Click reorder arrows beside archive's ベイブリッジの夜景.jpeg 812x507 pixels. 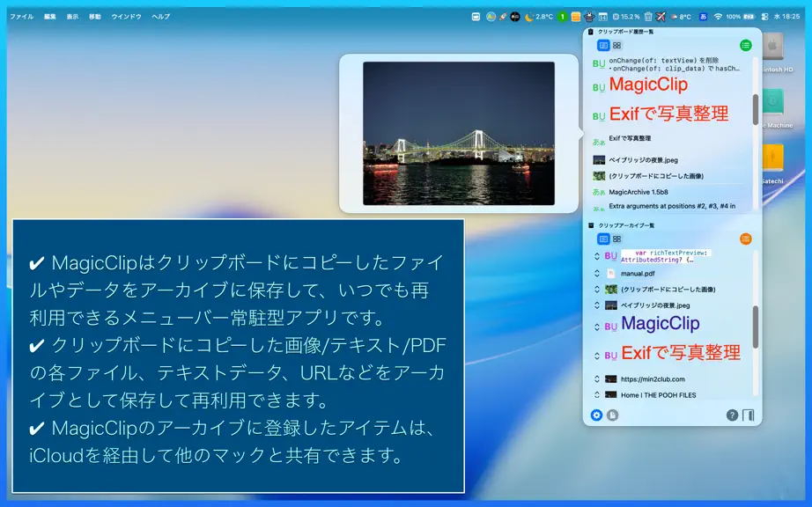pos(596,305)
